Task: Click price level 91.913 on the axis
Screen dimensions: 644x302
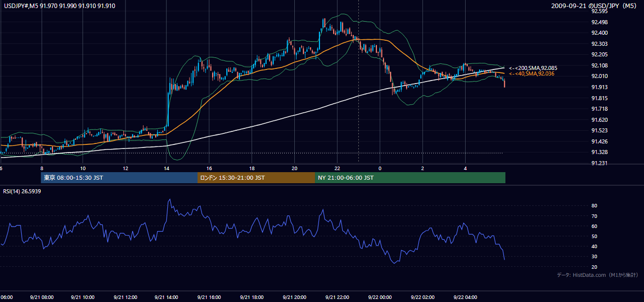Action: (x=600, y=87)
